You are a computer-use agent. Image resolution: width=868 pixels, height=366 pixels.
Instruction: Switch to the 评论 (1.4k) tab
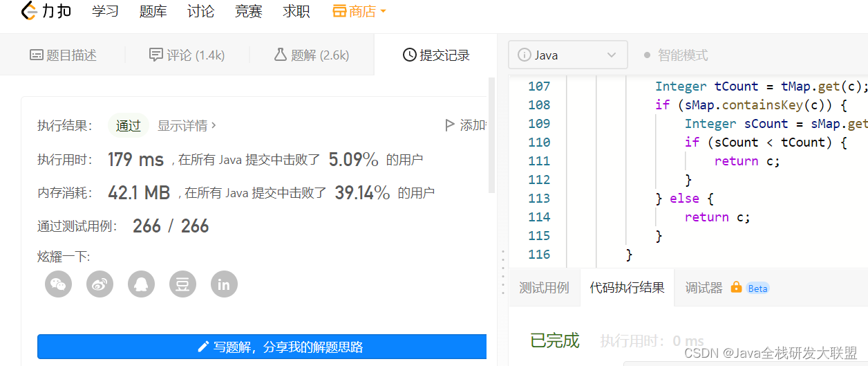(x=187, y=55)
